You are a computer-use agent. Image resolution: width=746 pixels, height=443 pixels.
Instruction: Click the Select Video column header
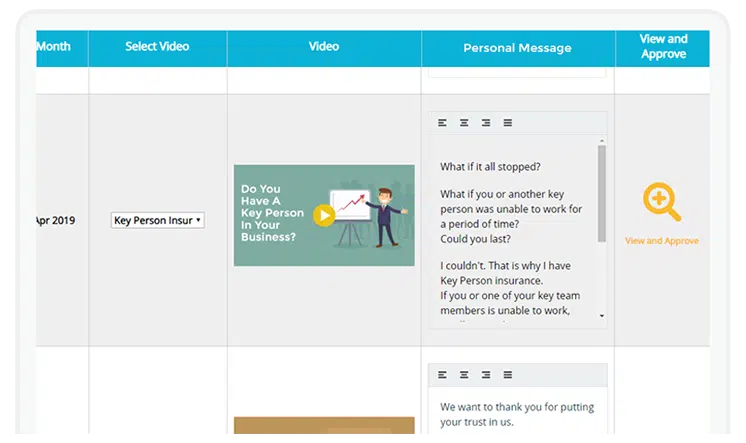click(157, 47)
